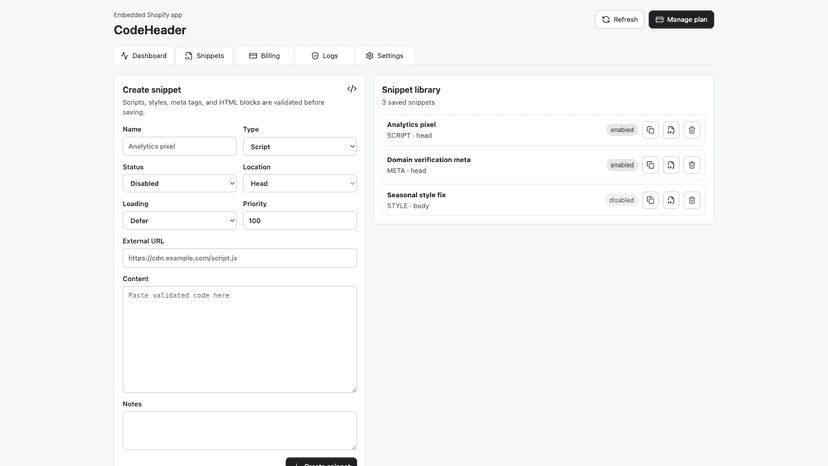Click the enabled badge on Analytics pixel
Image resolution: width=828 pixels, height=466 pixels.
[622, 130]
